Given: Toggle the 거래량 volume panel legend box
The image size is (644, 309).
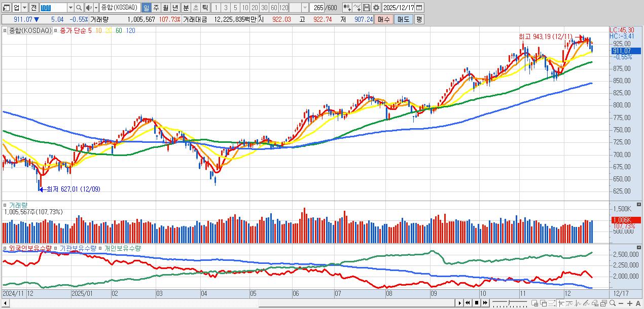Looking at the screenshot, I should (x=6, y=205).
